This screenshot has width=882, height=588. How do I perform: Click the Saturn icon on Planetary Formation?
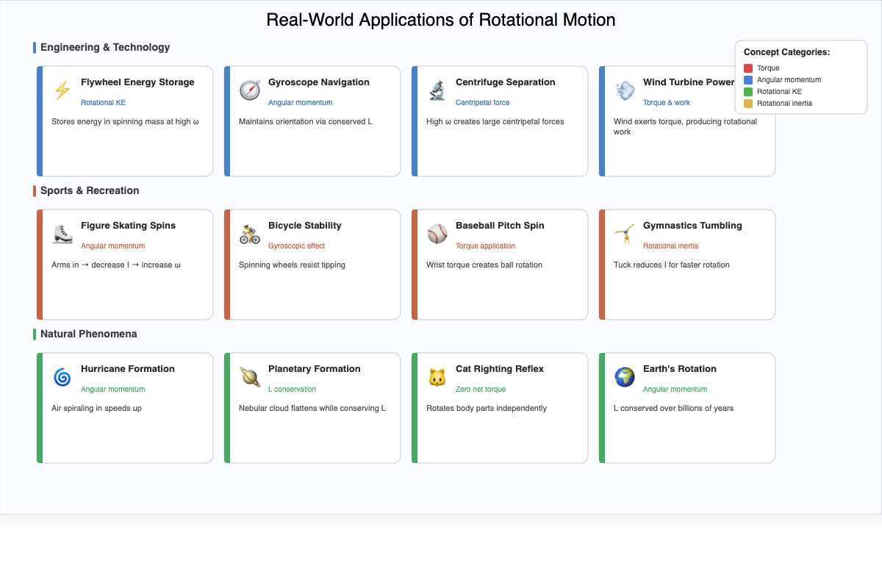(249, 376)
